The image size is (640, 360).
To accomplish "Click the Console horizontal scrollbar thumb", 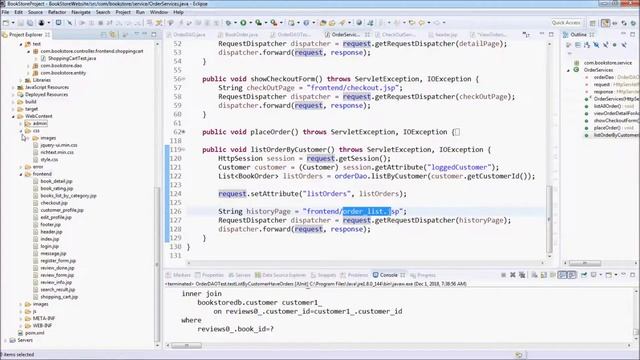I will point(186,346).
